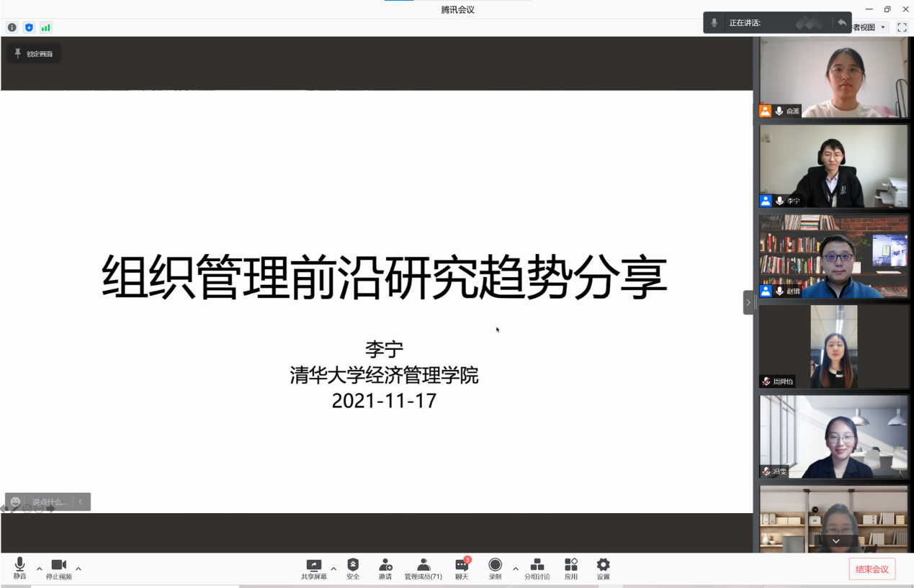Image resolution: width=914 pixels, height=588 pixels.
Task: Select 赵锴's video thumbnail
Action: (x=833, y=257)
